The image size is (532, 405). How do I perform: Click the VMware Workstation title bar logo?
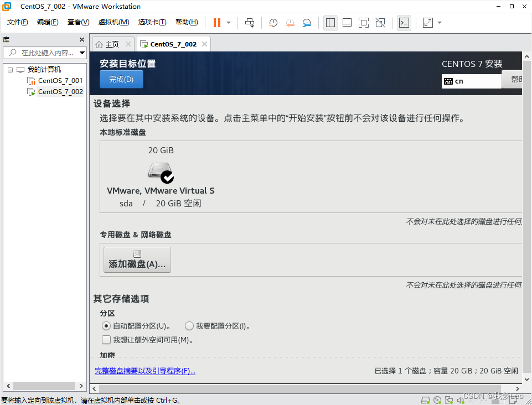7,7
